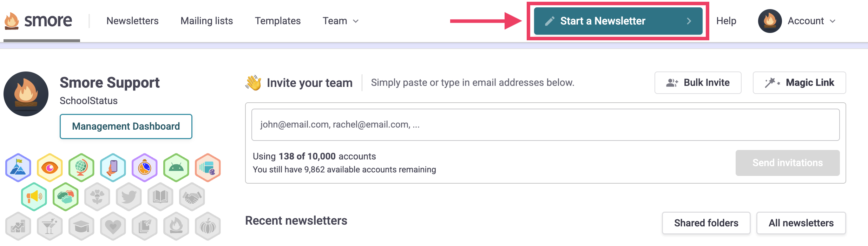Click the green Android robot badge
Screen dimensions: 868x246
pyautogui.click(x=176, y=168)
